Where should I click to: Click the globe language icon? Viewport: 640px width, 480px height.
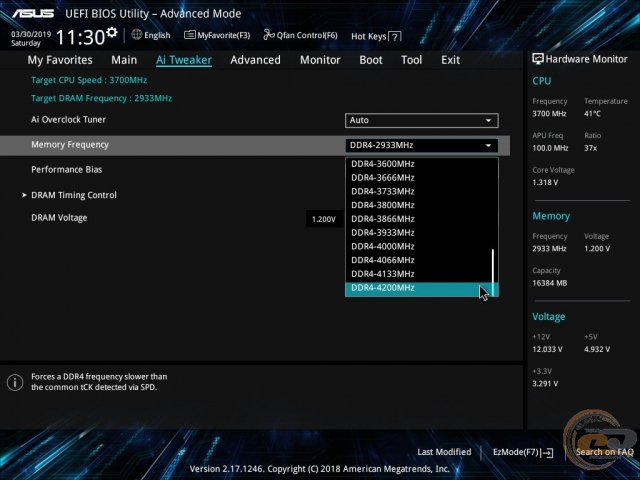tap(137, 35)
